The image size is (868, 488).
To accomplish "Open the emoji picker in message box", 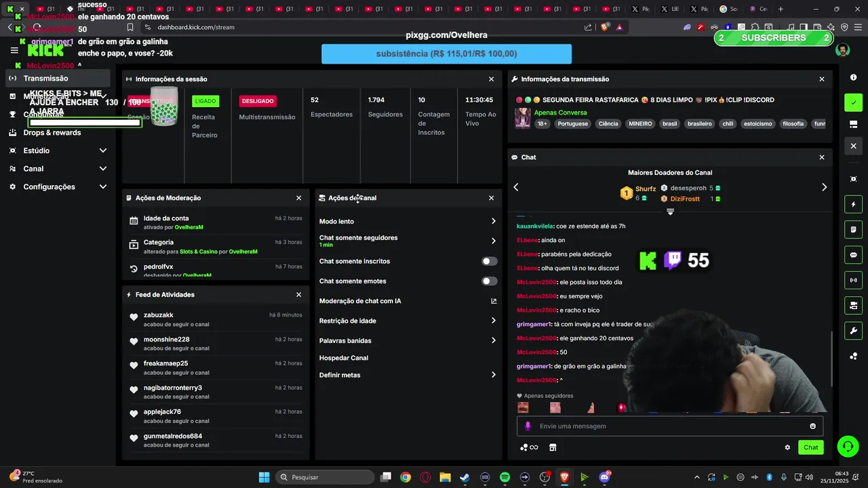I will 812,426.
